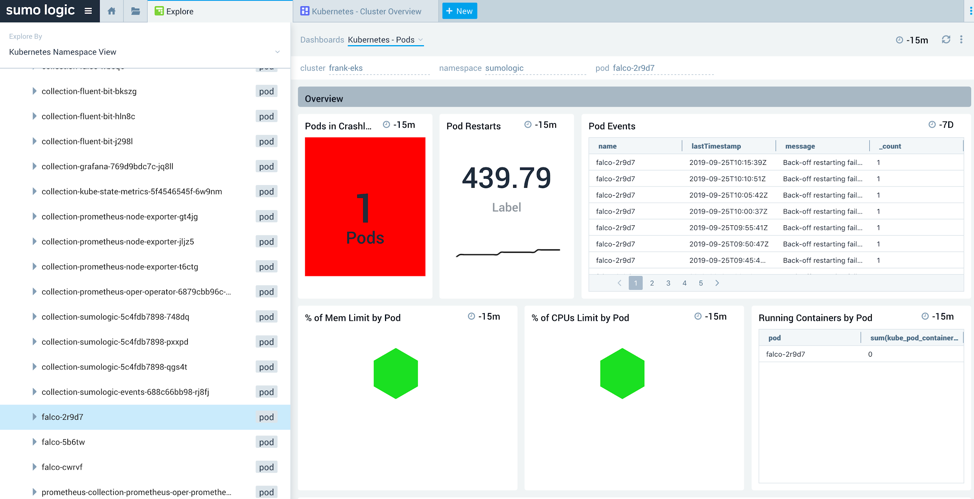Expand collection-fluent-bit-hln8c tree node
974x499 pixels.
click(x=34, y=116)
